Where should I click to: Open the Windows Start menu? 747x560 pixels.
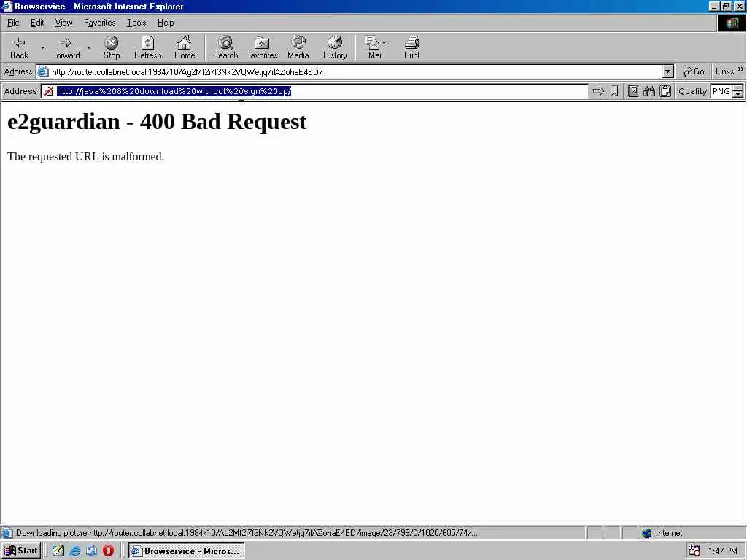[21, 551]
